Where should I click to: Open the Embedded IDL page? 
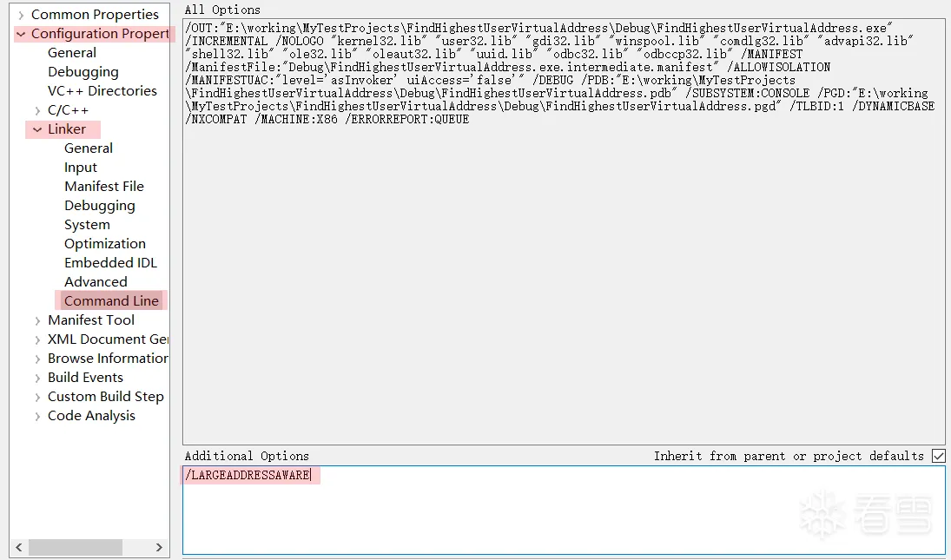pyautogui.click(x=110, y=263)
